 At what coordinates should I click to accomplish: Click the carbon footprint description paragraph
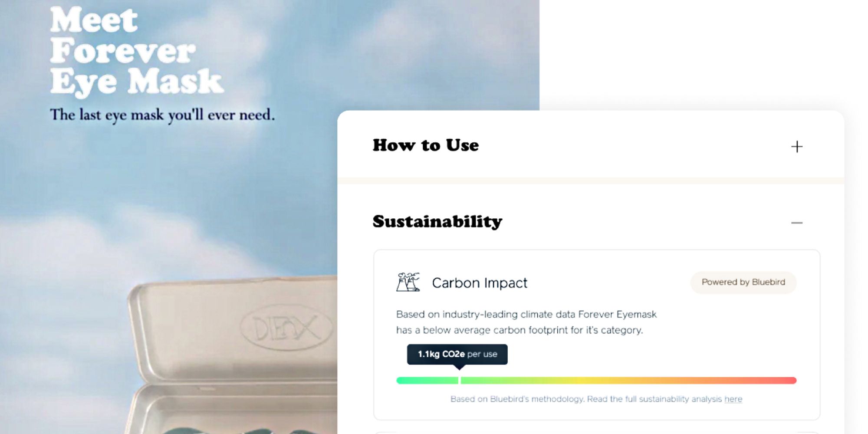tap(526, 322)
